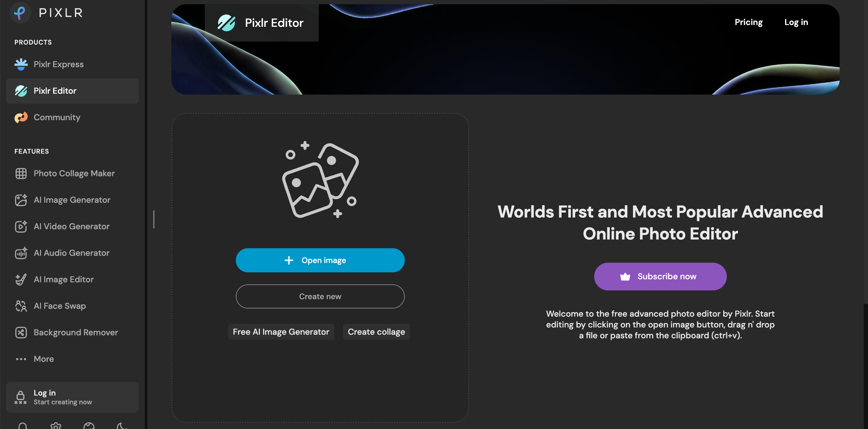Open the AI Audio Generator

point(72,253)
